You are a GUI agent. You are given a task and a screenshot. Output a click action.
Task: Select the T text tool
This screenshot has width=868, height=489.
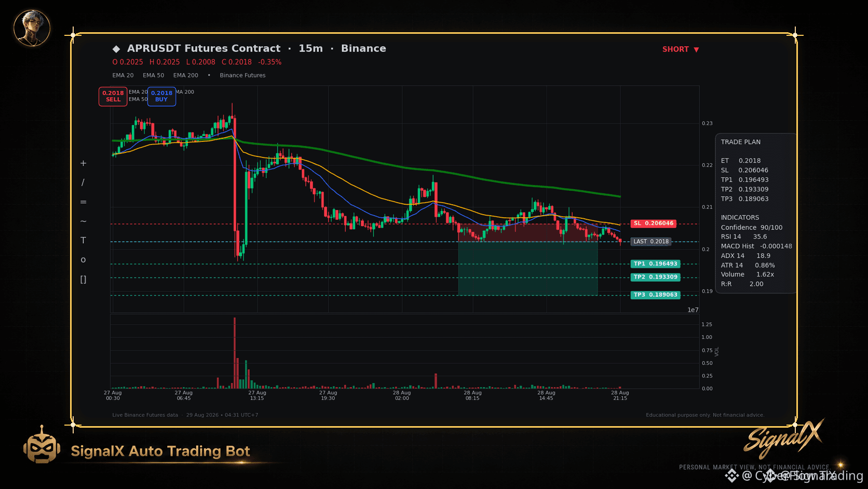coord(83,240)
